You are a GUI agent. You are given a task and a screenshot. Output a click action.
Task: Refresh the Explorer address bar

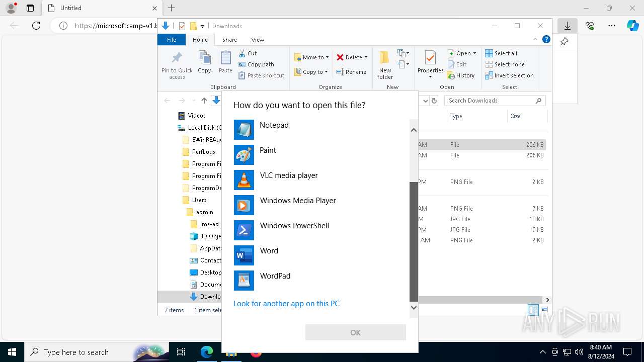coord(434,101)
